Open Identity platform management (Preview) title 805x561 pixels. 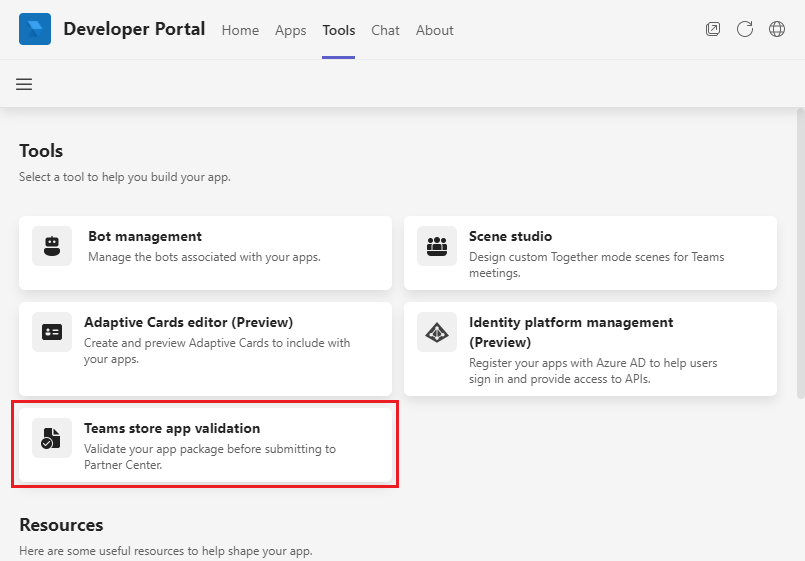coord(571,332)
